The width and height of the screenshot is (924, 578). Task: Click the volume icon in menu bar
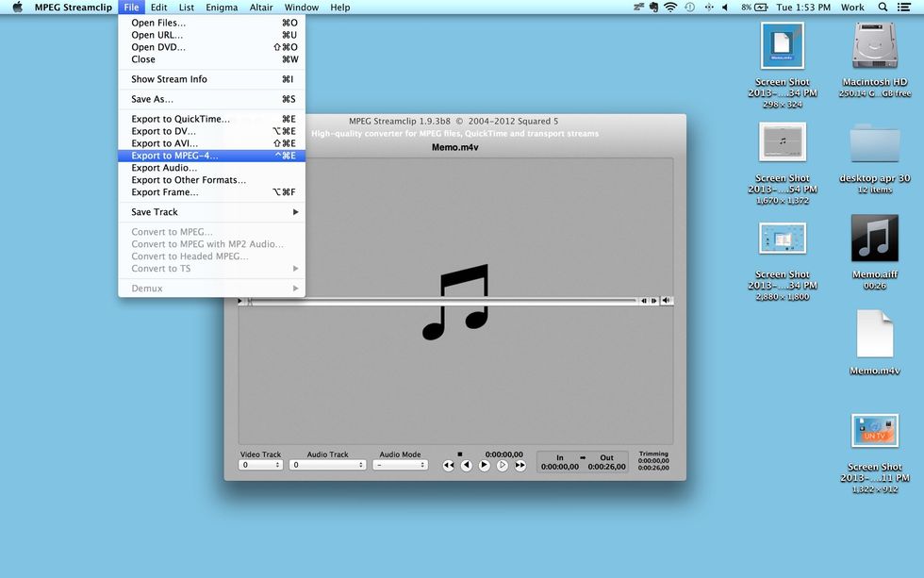(x=725, y=7)
